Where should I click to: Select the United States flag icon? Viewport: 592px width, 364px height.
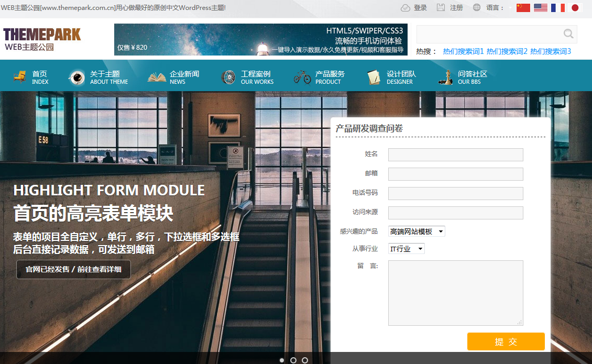(x=541, y=7)
